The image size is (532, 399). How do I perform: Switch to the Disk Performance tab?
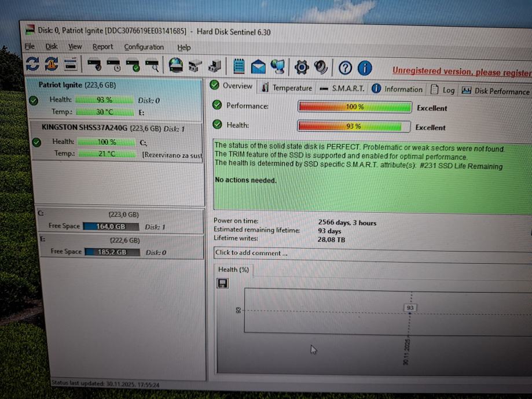coord(496,91)
